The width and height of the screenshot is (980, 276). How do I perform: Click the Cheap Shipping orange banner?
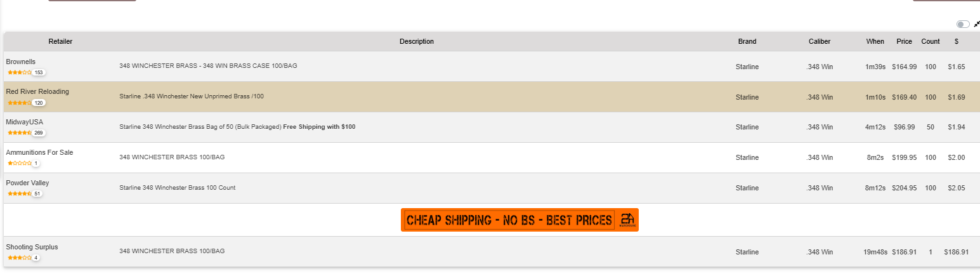tap(509, 220)
